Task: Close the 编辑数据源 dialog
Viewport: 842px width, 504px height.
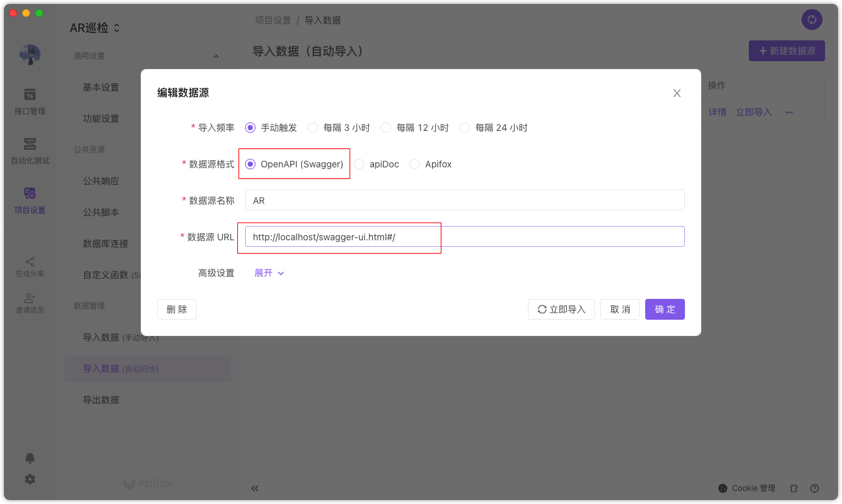Action: click(677, 93)
